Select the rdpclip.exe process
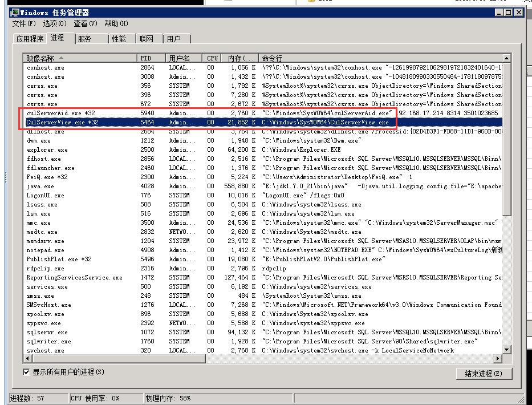This screenshot has height=405, width=532. pyautogui.click(x=263, y=269)
